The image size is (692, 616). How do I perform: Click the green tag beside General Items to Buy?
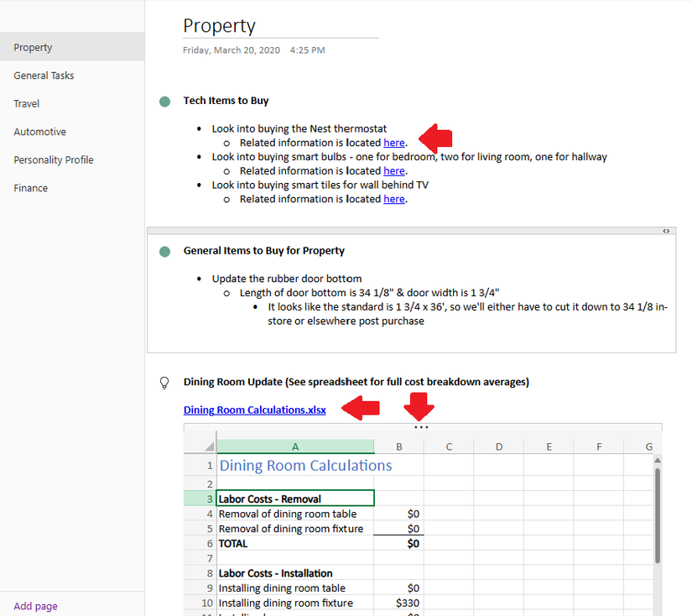click(x=164, y=250)
